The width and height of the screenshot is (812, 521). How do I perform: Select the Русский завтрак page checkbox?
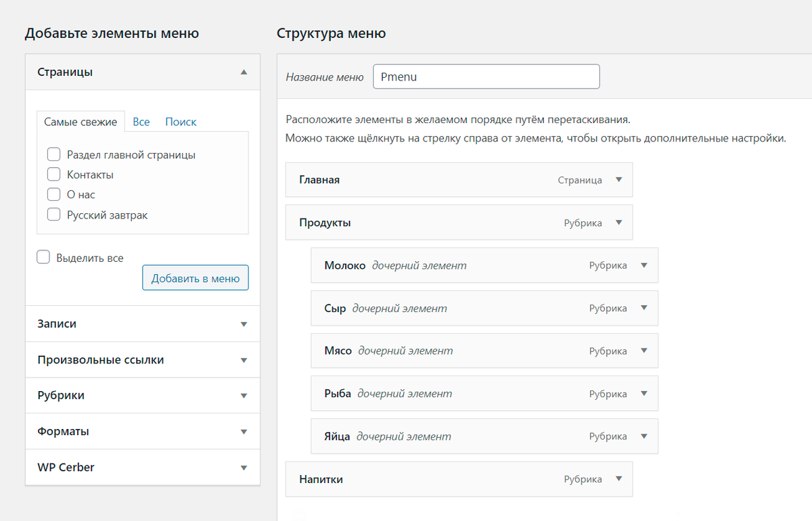54,215
